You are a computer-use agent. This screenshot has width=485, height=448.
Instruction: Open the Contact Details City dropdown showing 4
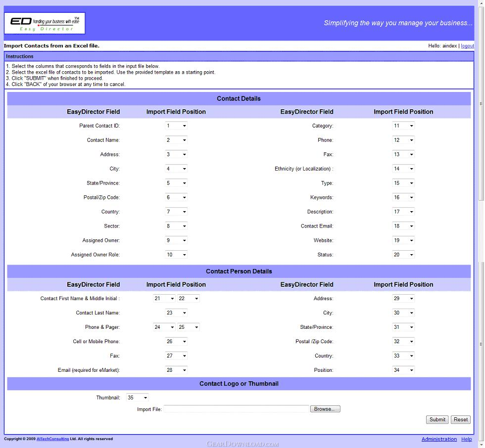click(x=176, y=169)
